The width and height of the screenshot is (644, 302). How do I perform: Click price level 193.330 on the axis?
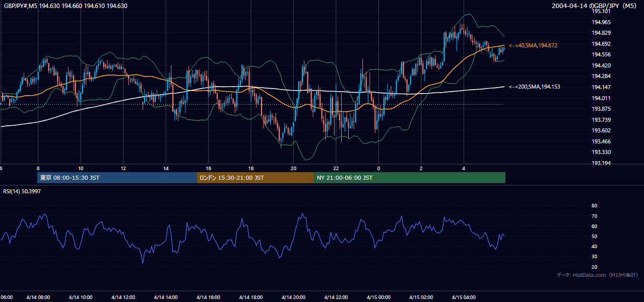[601, 152]
